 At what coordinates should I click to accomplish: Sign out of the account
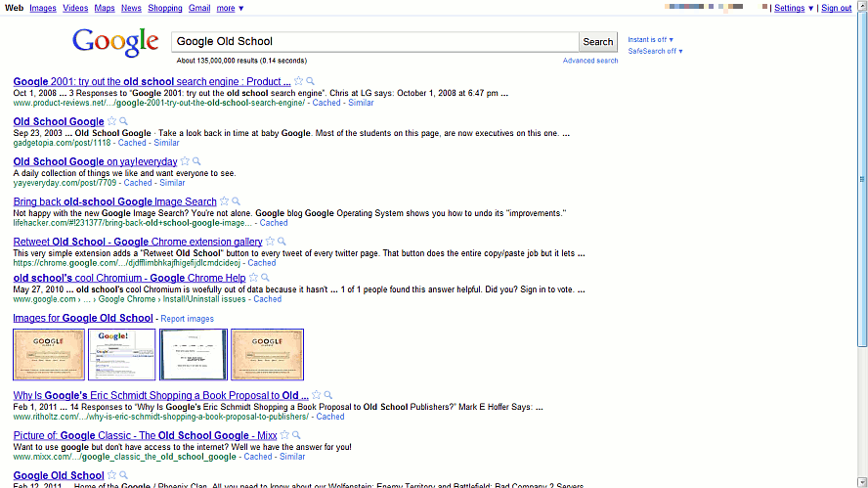tap(836, 8)
